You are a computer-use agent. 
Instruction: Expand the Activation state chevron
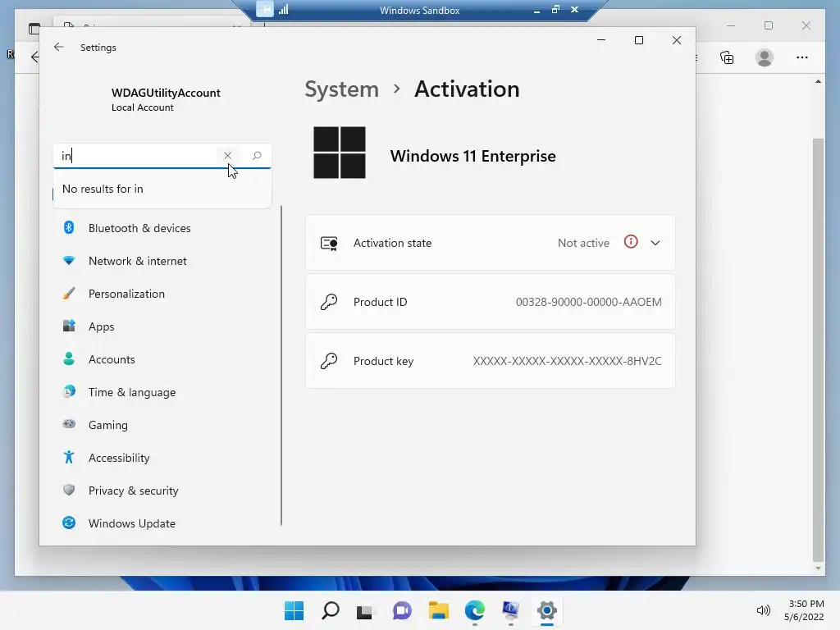point(655,243)
